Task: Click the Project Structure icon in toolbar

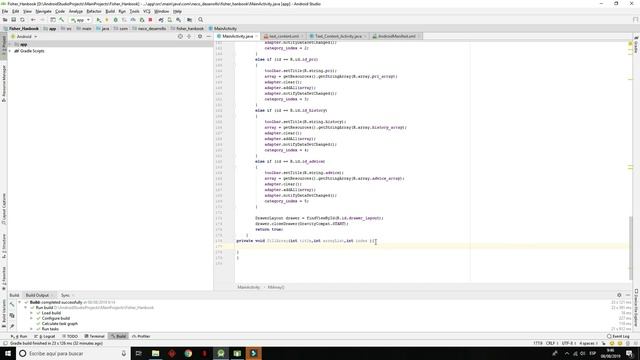Action: click(x=189, y=20)
